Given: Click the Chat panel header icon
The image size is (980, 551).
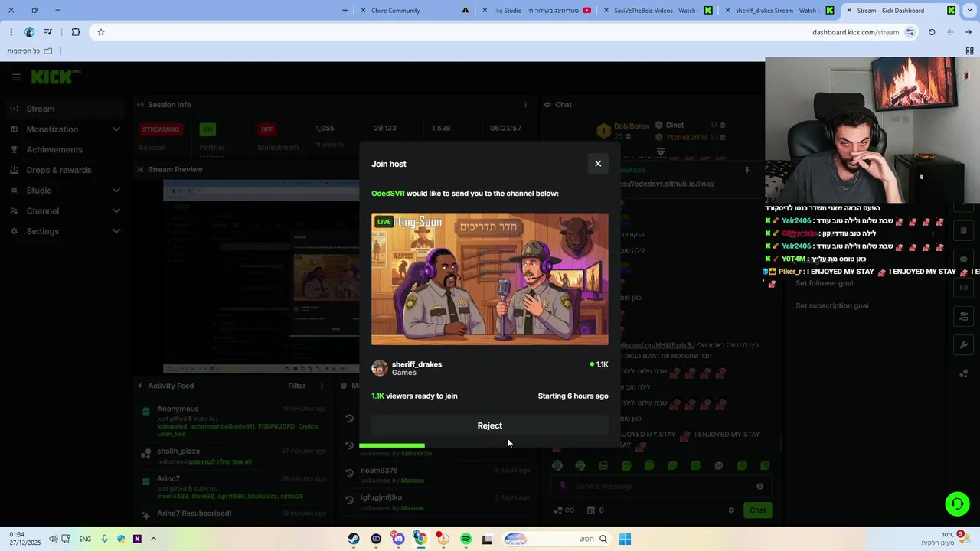Looking at the screenshot, I should point(548,105).
